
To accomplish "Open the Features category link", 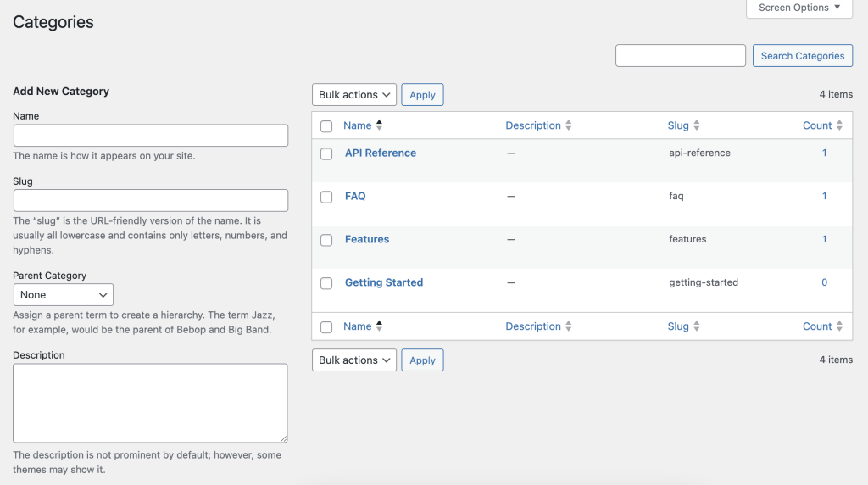I will pos(367,239).
